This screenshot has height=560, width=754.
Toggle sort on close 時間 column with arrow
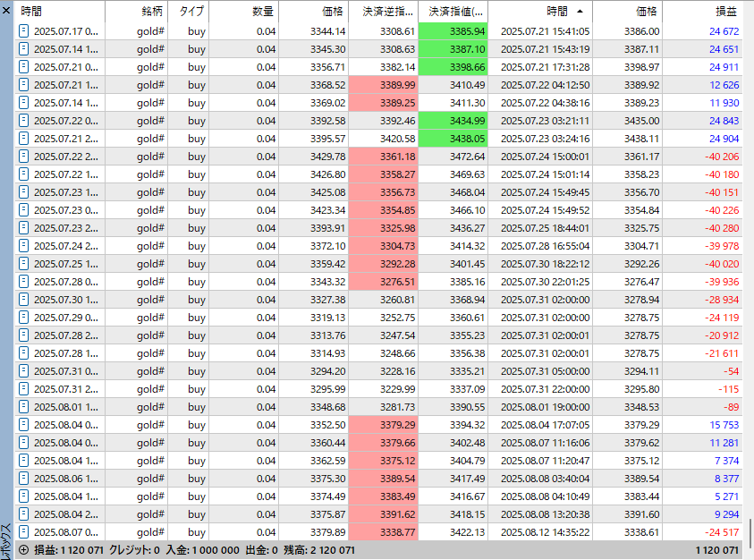pos(540,11)
